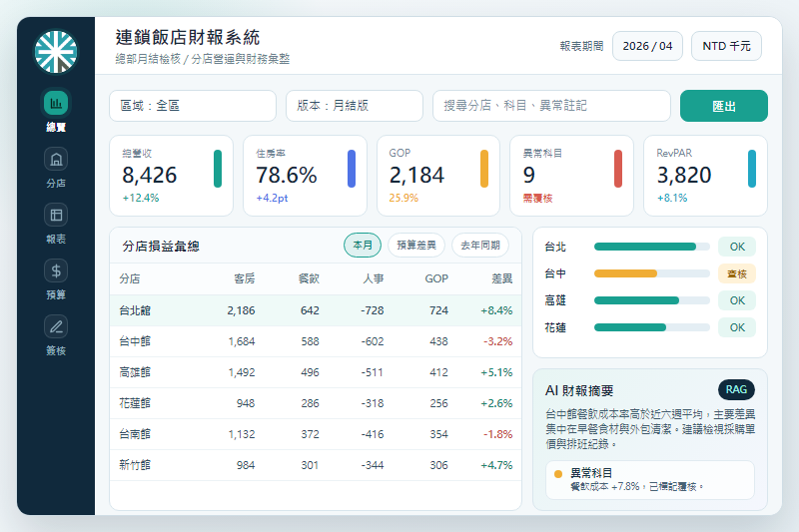Click the 高雄 progress bar
Screen dimensions: 799x532
coord(652,300)
